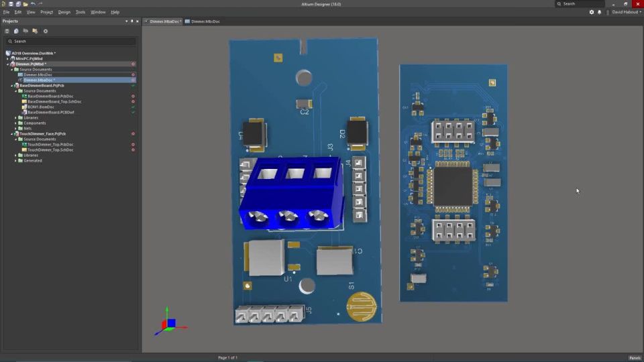Image resolution: width=644 pixels, height=362 pixels.
Task: Open the notifications bell
Action: click(599, 12)
